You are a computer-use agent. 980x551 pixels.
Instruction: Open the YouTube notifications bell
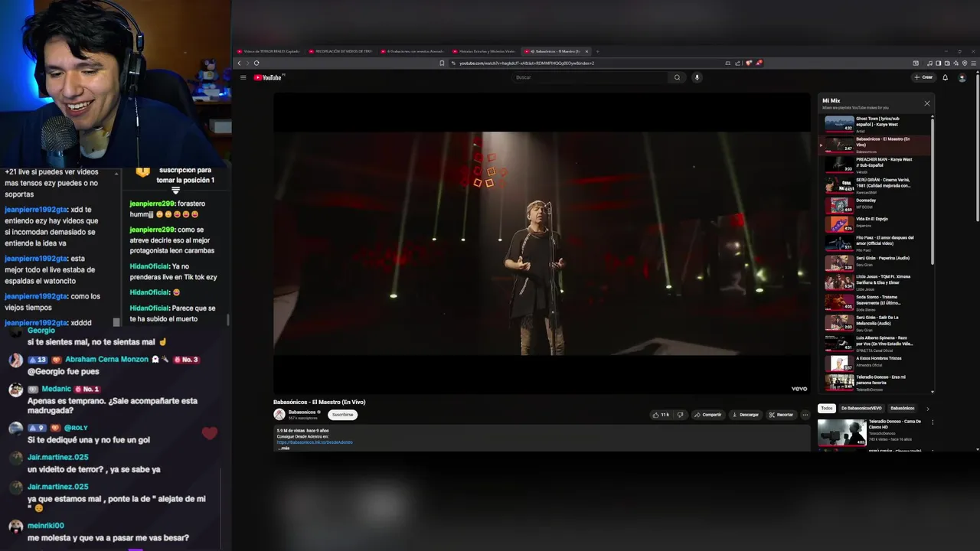[x=945, y=77]
